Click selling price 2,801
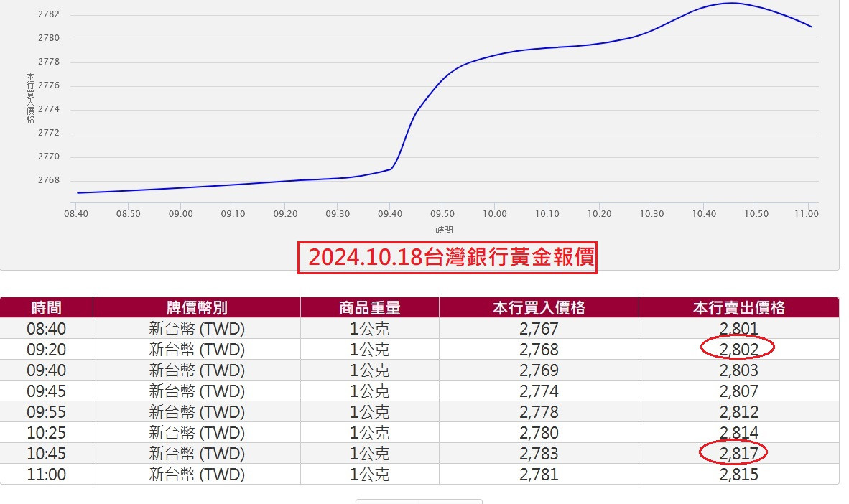This screenshot has height=504, width=849. pyautogui.click(x=739, y=329)
